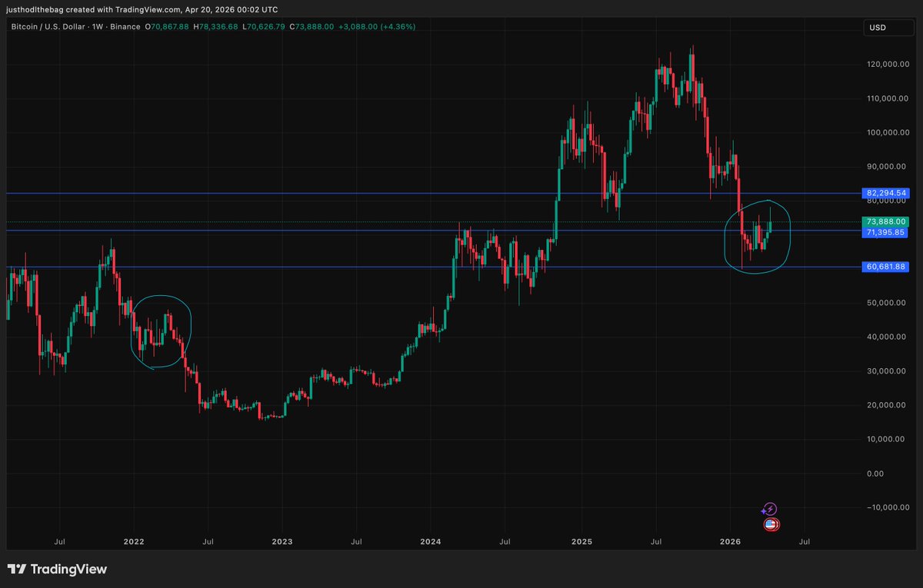923x588 pixels.
Task: Click the justhodlthebag author name
Action: coord(34,9)
